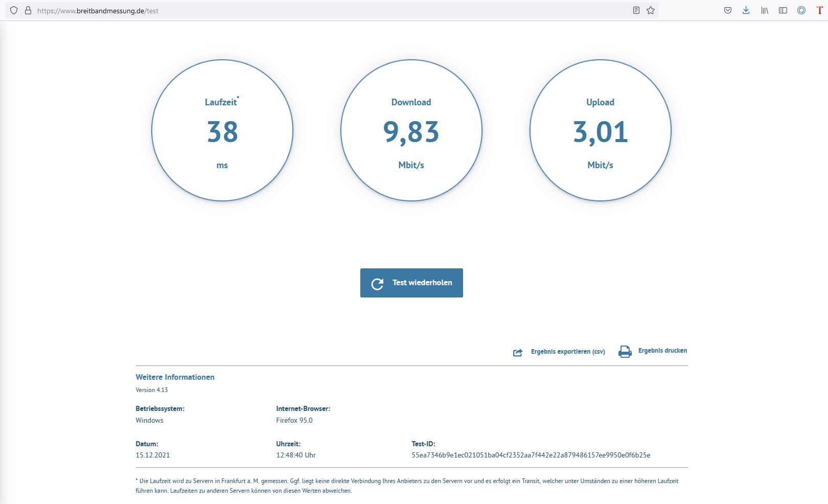The height and width of the screenshot is (504, 828).
Task: Toggle Firefox reader view
Action: (x=636, y=10)
